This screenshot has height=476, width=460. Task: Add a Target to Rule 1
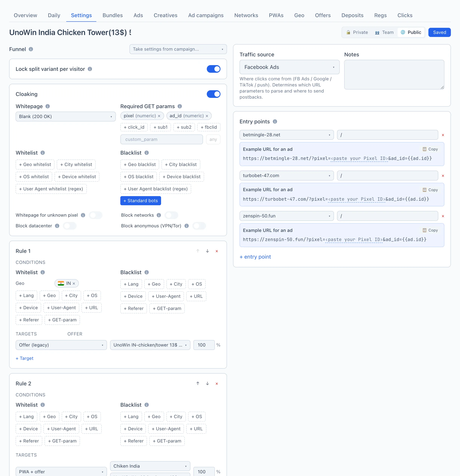click(x=25, y=359)
